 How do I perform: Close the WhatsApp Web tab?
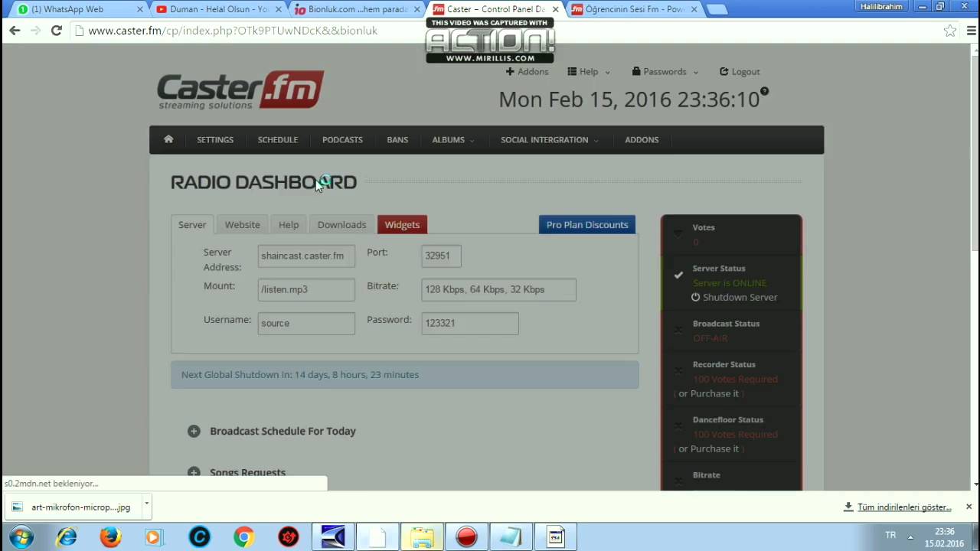pos(139,9)
